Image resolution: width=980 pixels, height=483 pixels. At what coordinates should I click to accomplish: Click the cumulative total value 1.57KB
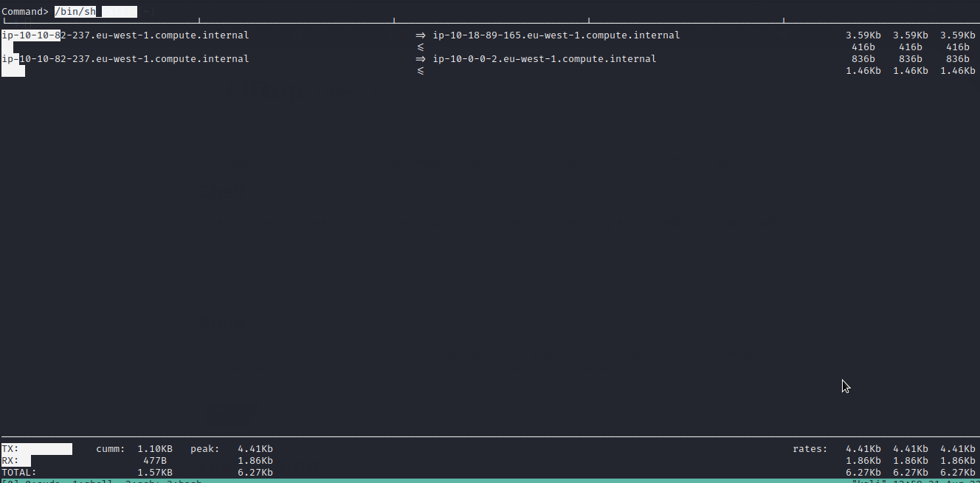(x=155, y=473)
